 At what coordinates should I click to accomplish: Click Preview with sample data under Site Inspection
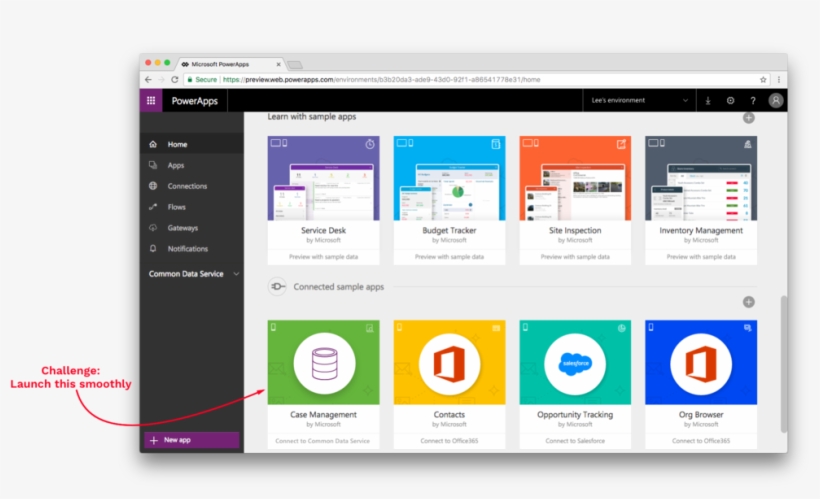(x=575, y=257)
